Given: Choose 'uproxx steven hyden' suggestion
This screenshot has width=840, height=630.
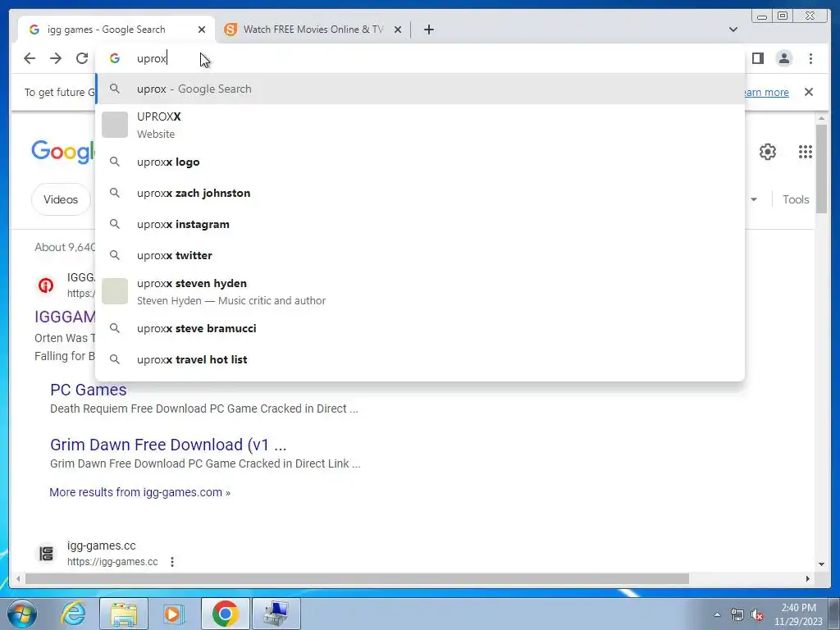Looking at the screenshot, I should click(420, 291).
